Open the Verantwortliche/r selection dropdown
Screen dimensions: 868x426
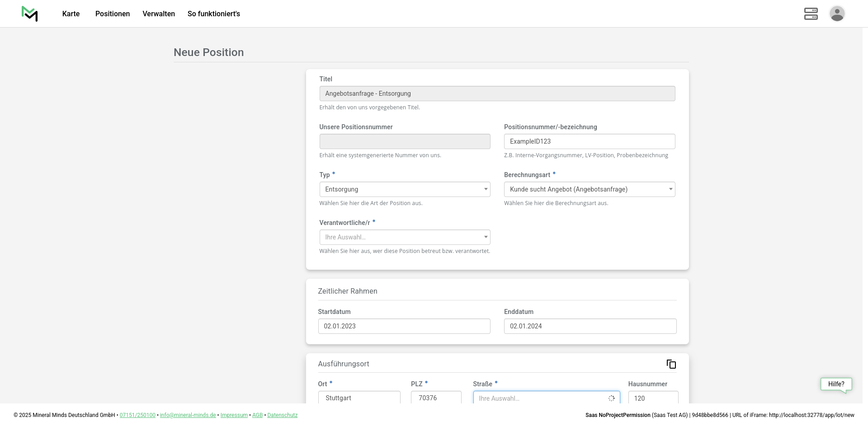[404, 237]
